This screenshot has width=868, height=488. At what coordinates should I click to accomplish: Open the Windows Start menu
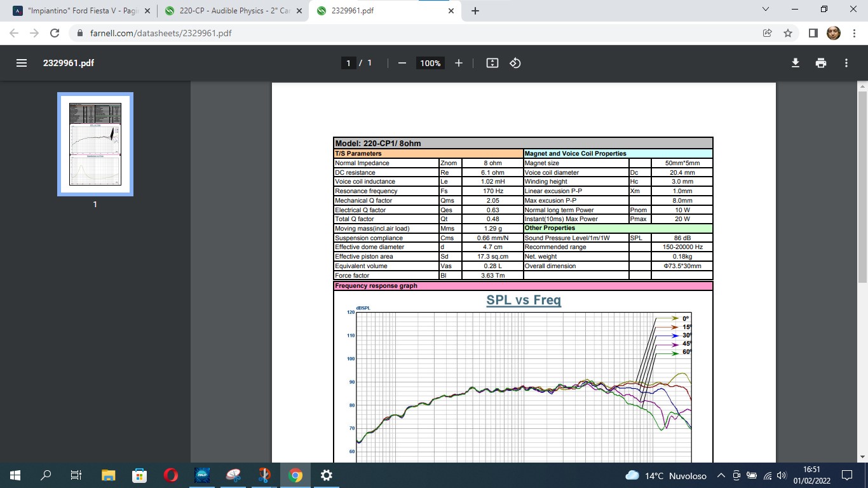point(15,475)
